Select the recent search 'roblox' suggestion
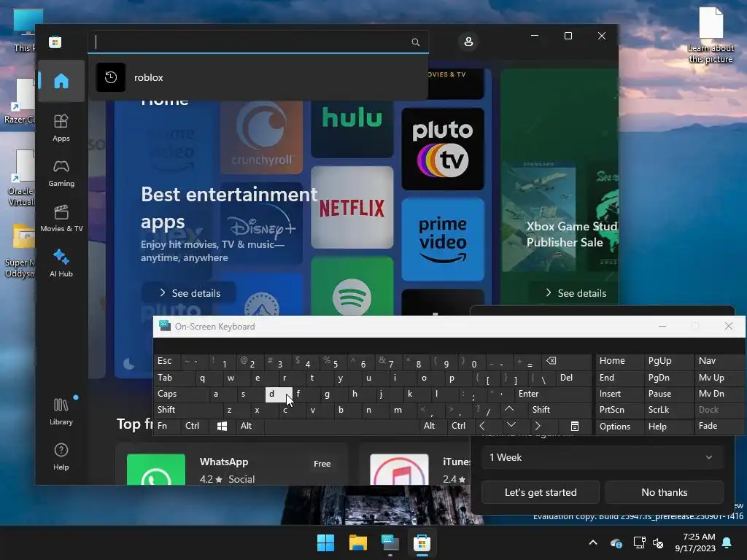The height and width of the screenshot is (560, 747). pyautogui.click(x=258, y=77)
